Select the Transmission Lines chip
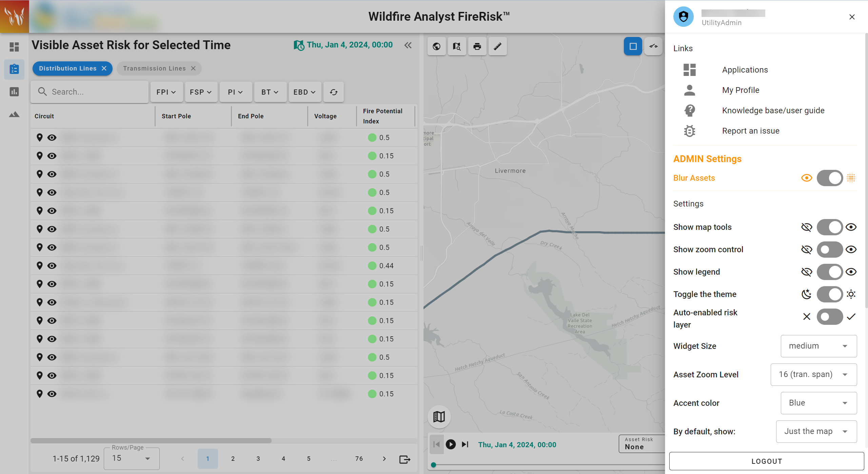 pyautogui.click(x=154, y=68)
